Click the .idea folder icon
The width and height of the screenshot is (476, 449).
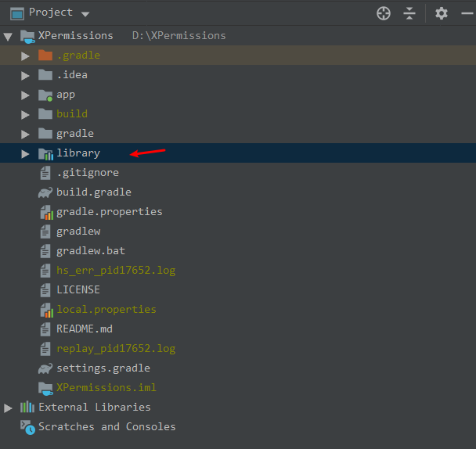45,74
